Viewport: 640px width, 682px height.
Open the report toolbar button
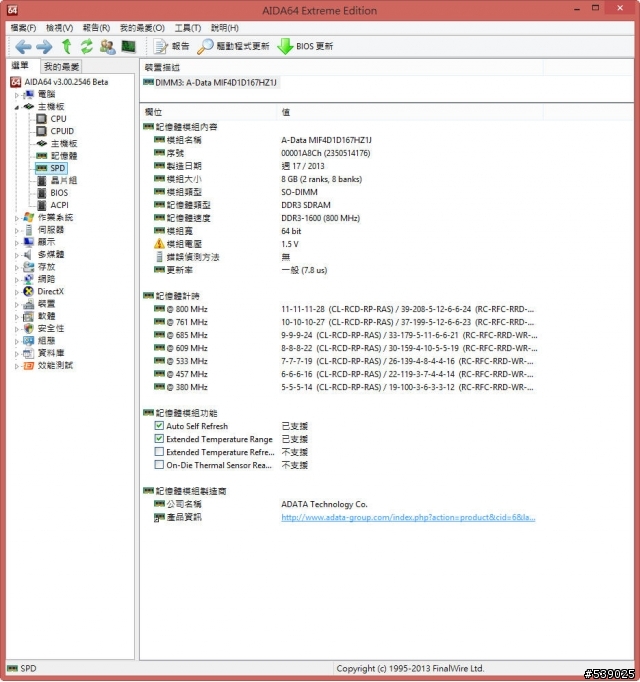coord(171,46)
